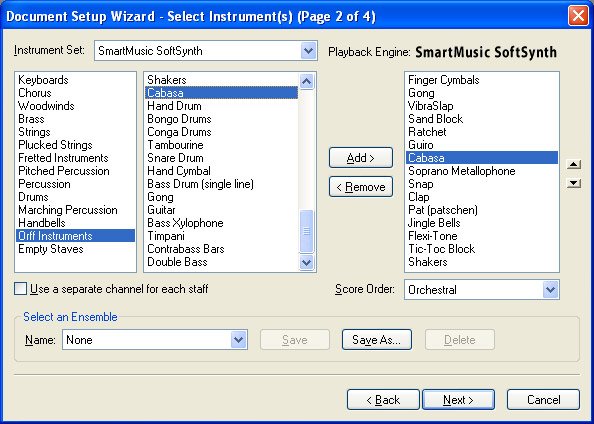Select Guiro in the added list
Image resolution: width=594 pixels, height=424 pixels.
[x=482, y=145]
